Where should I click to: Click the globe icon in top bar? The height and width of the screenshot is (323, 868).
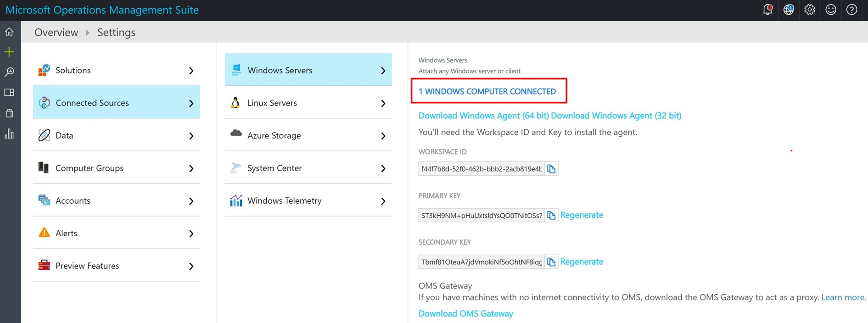point(789,10)
